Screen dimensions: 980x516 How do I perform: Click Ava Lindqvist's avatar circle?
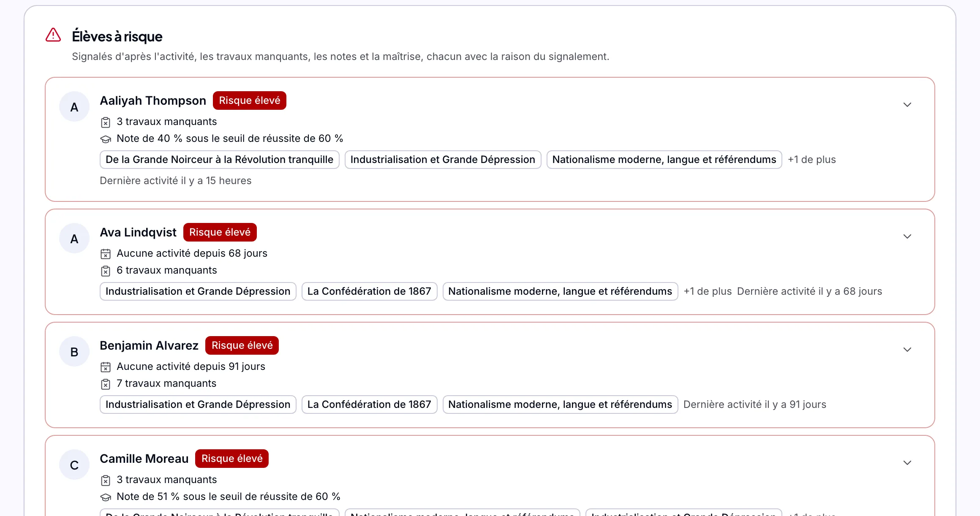point(74,239)
